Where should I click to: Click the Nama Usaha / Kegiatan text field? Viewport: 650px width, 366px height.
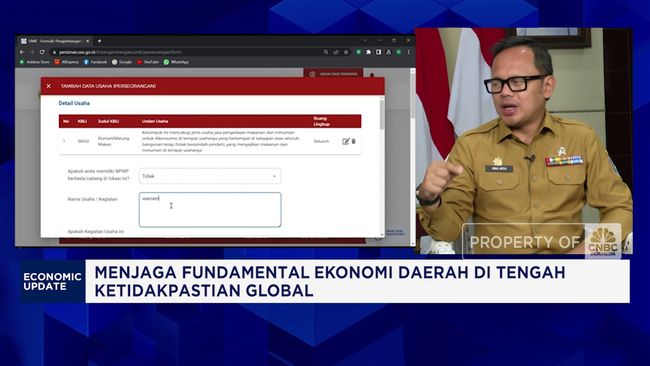210,210
